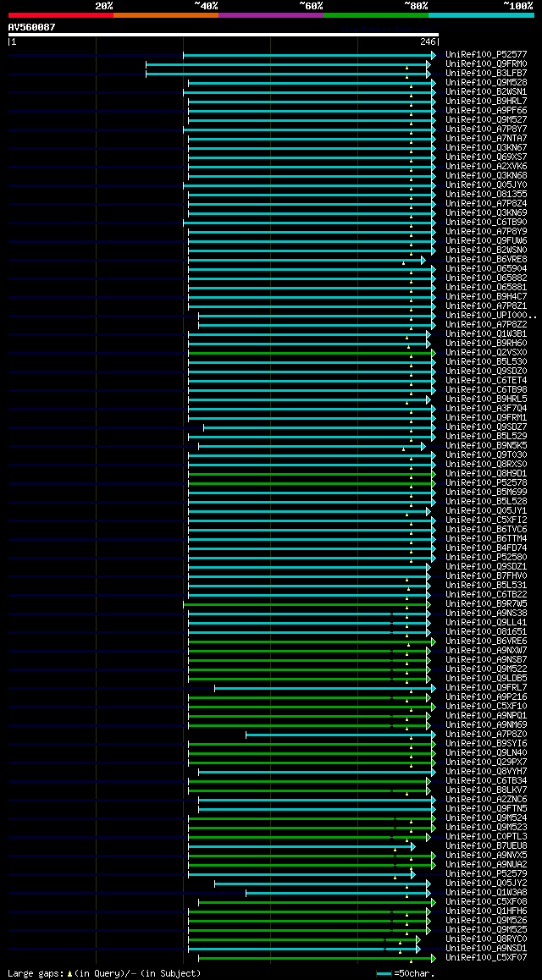Screen dimensions: 542x980
Task: Click the green alignment bar for UniRef100_Q2VSX0
Action: pyautogui.click(x=311, y=353)
